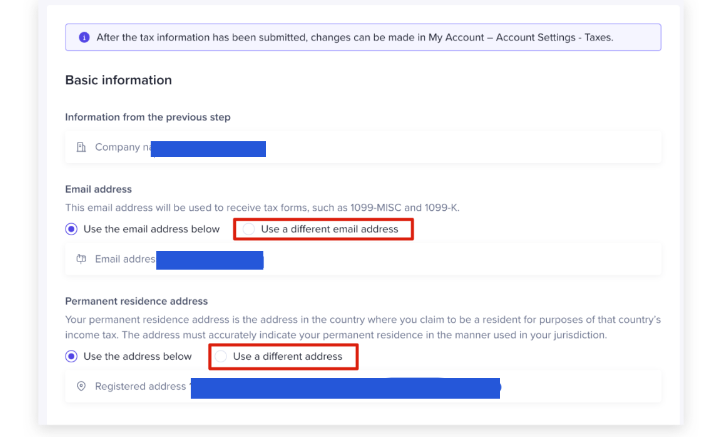Image resolution: width=711 pixels, height=437 pixels.
Task: Switch to "Use a different address" option
Action: [x=221, y=356]
